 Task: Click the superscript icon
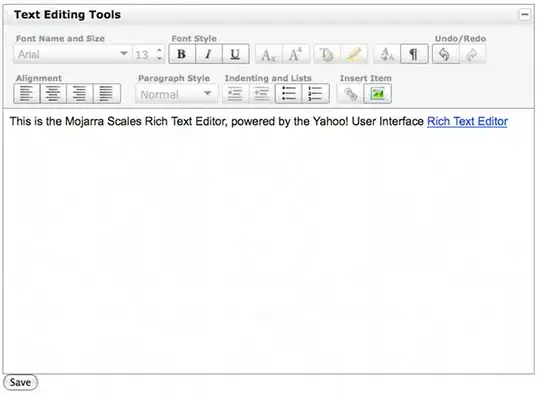coord(295,54)
